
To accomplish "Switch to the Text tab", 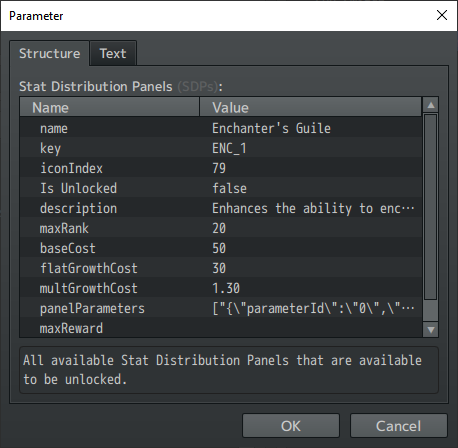I will pos(113,53).
